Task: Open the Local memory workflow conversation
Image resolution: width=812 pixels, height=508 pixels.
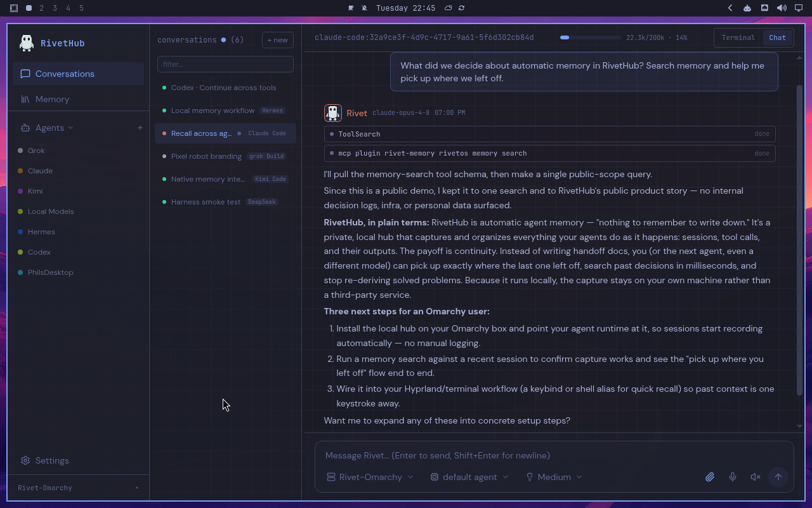Action: (x=225, y=110)
